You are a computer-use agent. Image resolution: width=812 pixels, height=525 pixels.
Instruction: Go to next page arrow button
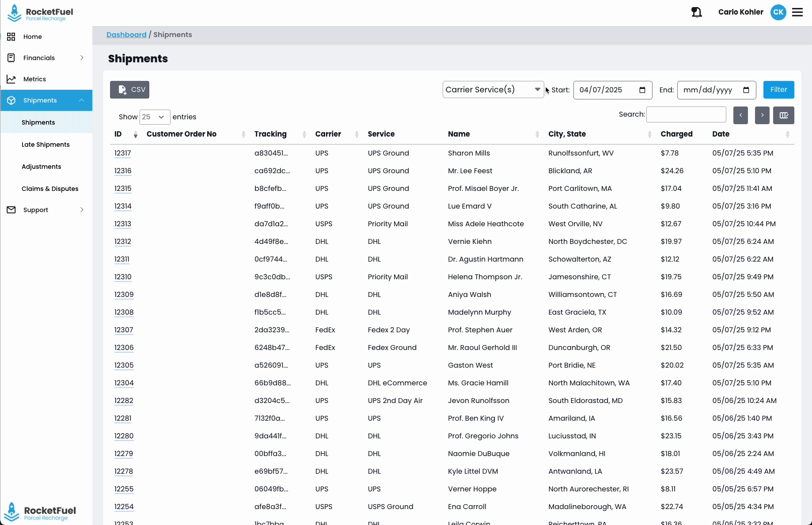pyautogui.click(x=762, y=115)
